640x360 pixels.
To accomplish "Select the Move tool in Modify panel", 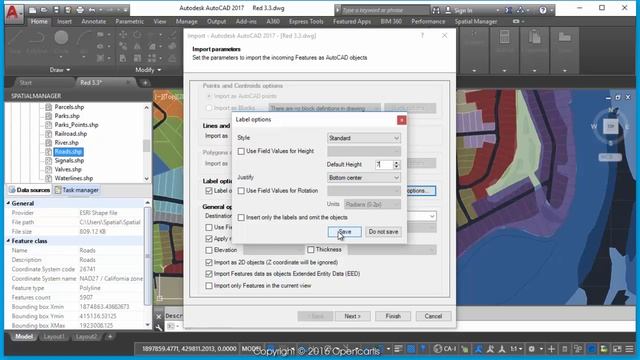I will point(123,35).
